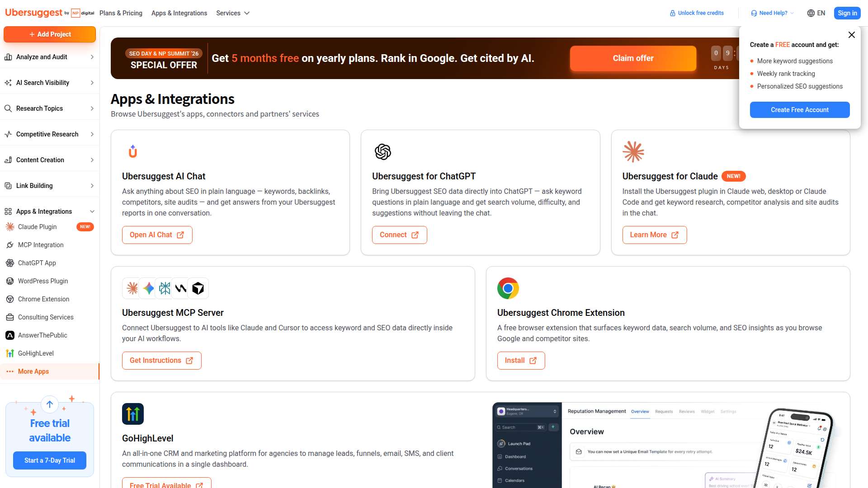Open Apps & Integrations header menu item
This screenshot has height=488, width=868.
(179, 13)
